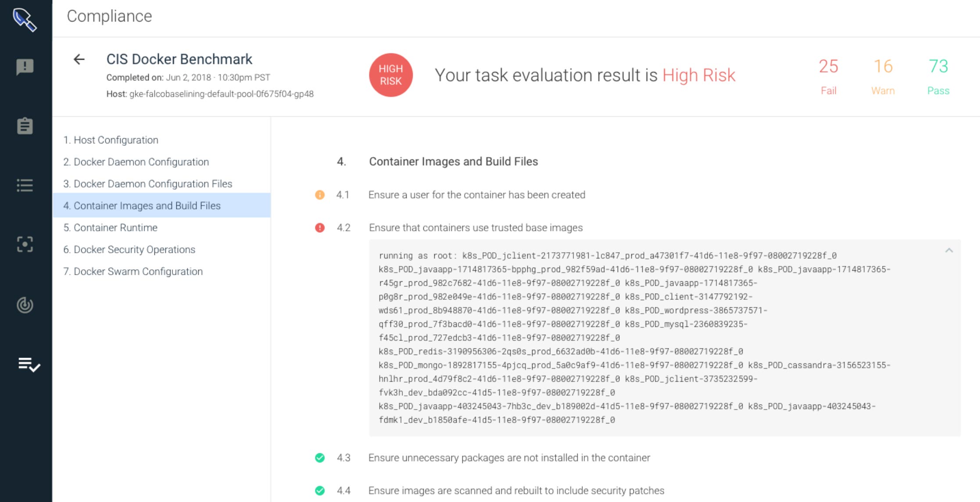
Task: Click the running as root output block
Action: click(x=665, y=338)
